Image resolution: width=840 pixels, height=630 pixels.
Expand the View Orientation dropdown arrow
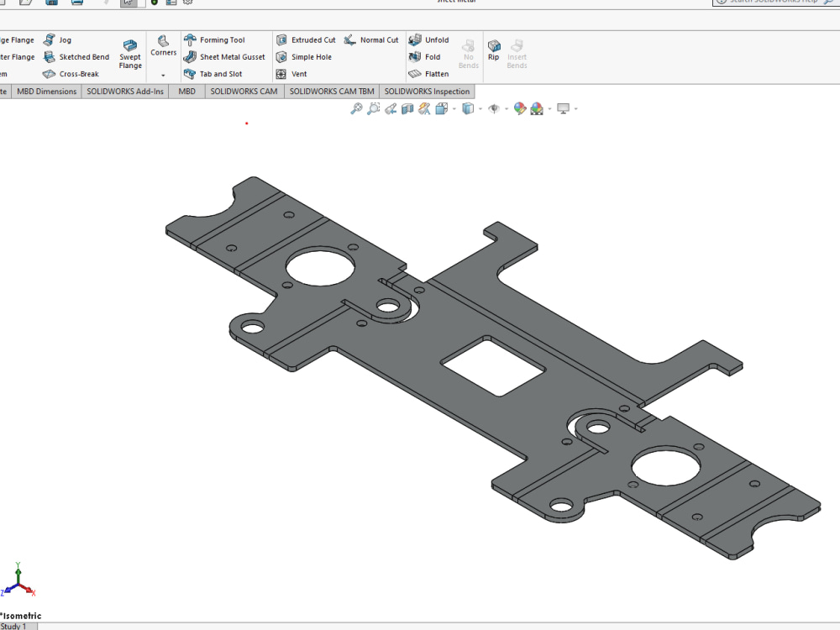(454, 108)
